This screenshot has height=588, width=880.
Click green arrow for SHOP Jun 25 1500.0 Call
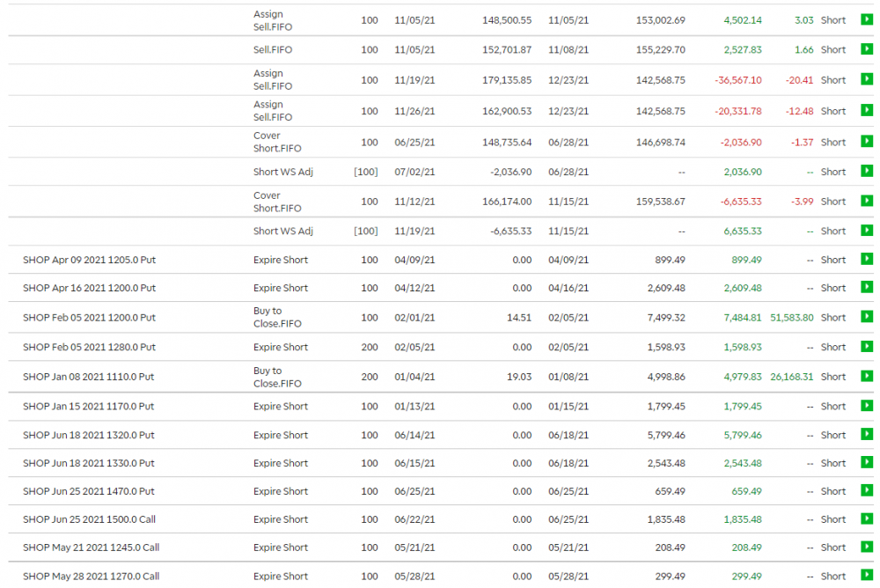867,518
